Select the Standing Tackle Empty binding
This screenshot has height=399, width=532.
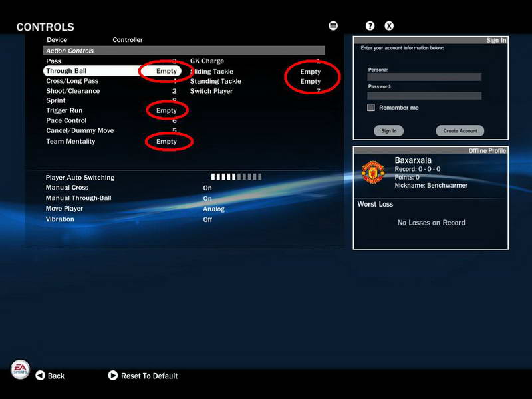tap(310, 81)
